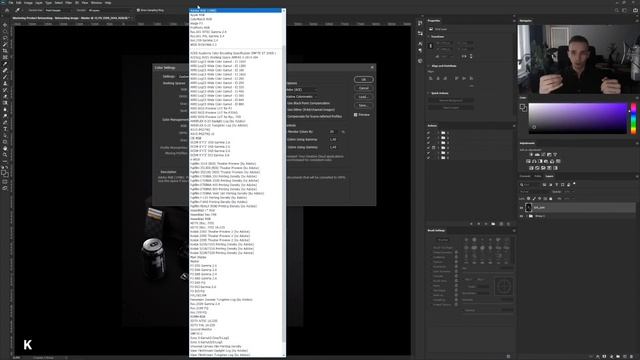Viewport: 640px width, 360px height.
Task: Click Lock transparent pixels icon
Action: point(529,199)
